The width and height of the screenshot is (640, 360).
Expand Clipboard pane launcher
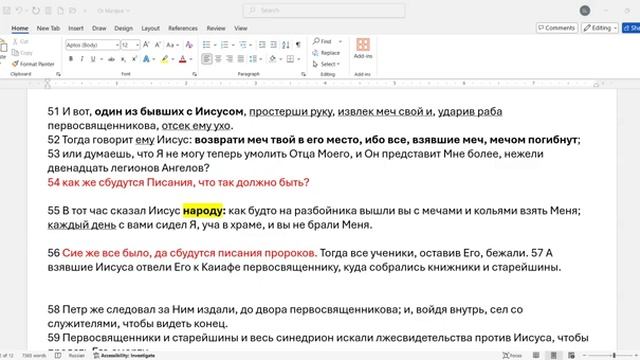click(x=58, y=74)
